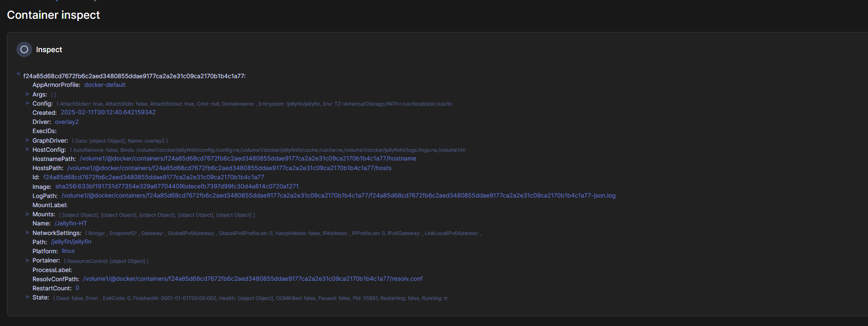Viewport: 868px width, 326px height.
Task: Select the Image sha256 hash value
Action: click(x=177, y=187)
